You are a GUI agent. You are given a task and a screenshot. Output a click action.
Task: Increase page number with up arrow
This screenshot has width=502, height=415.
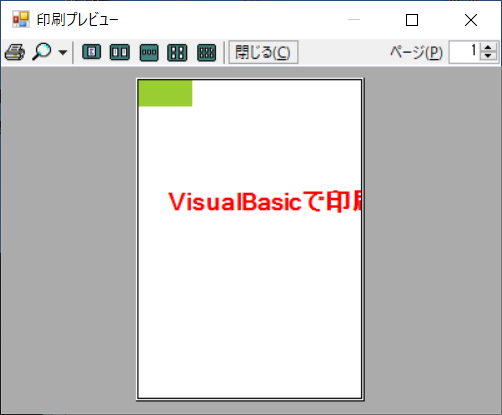pos(488,47)
